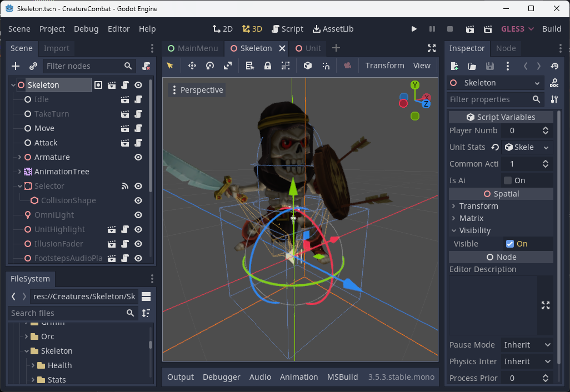Image resolution: width=570 pixels, height=392 pixels.
Task: Select the Select Mode arrow tool
Action: [170, 66]
